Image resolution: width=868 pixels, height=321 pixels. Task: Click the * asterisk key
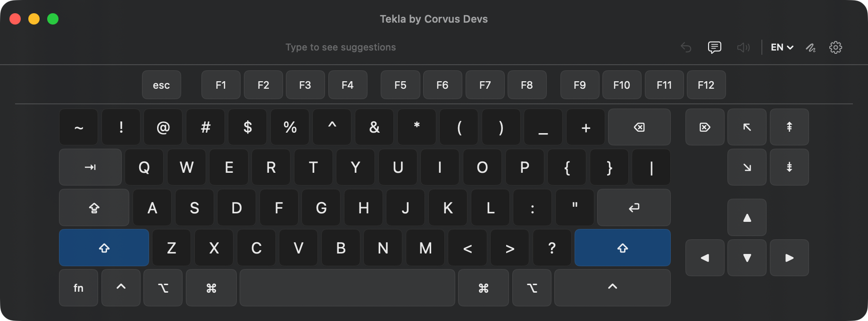(417, 127)
